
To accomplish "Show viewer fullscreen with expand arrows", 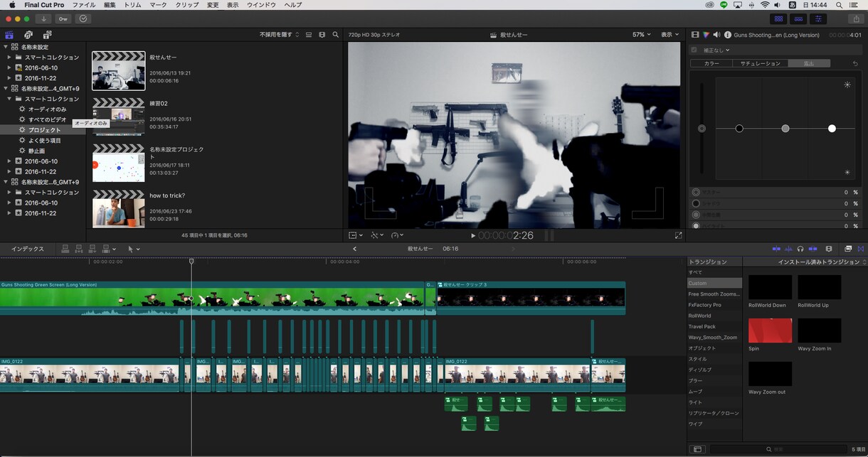I will 678,235.
